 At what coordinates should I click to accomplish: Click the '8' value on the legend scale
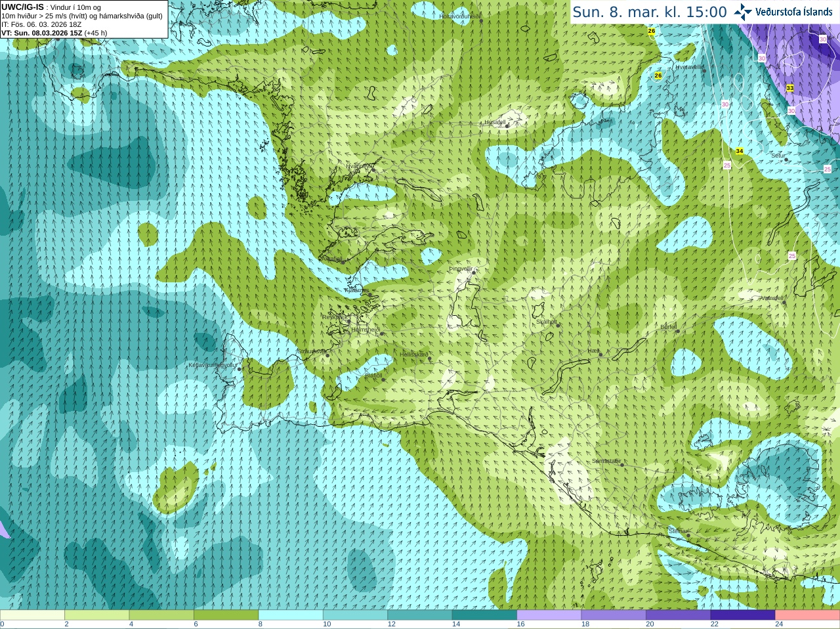[x=261, y=624]
